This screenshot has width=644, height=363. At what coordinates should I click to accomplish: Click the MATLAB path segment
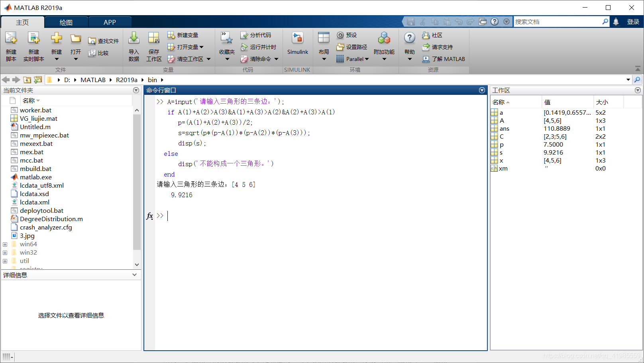click(93, 80)
